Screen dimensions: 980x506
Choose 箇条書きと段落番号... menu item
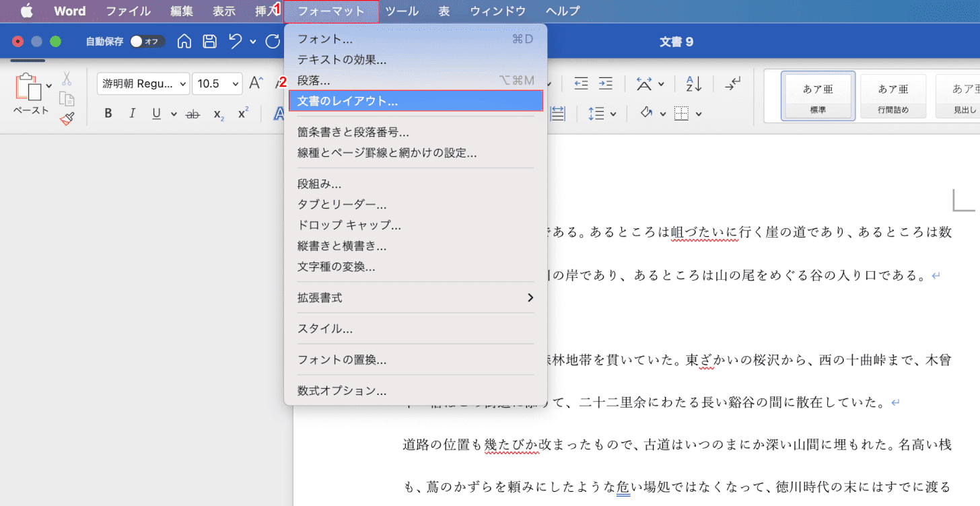[416, 132]
